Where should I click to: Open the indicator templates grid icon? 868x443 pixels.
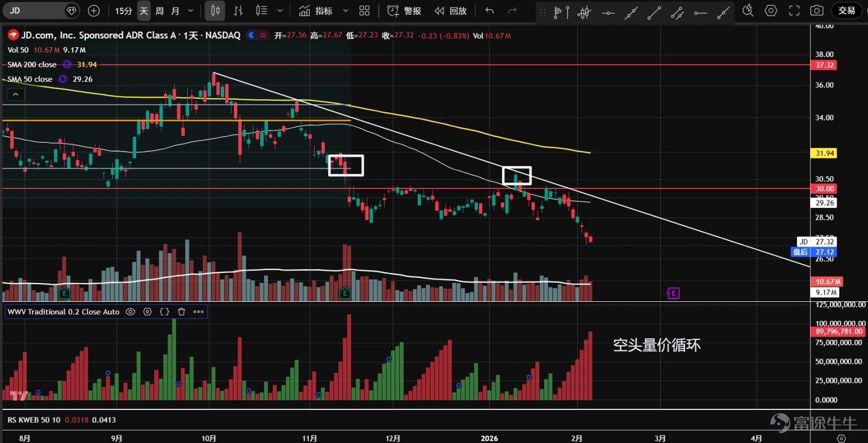tap(365, 10)
